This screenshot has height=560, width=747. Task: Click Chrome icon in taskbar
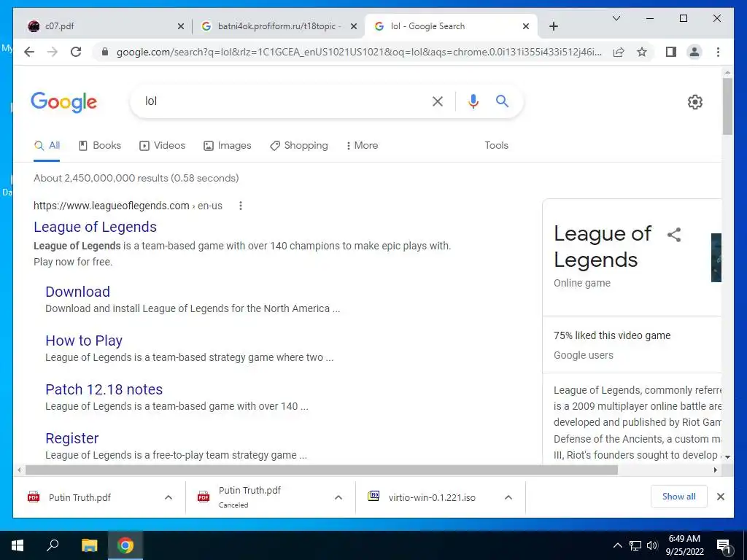click(x=125, y=545)
